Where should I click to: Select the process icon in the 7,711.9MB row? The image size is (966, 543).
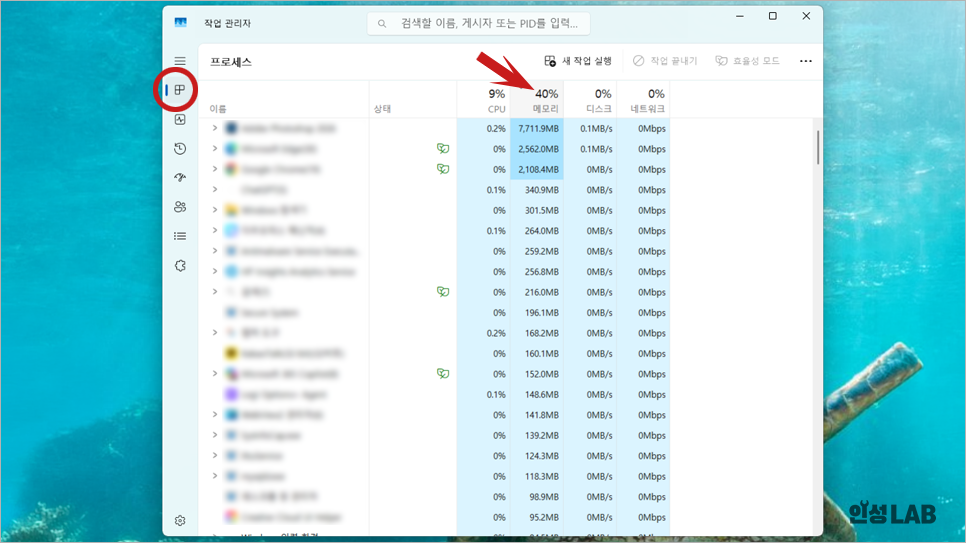[231, 128]
